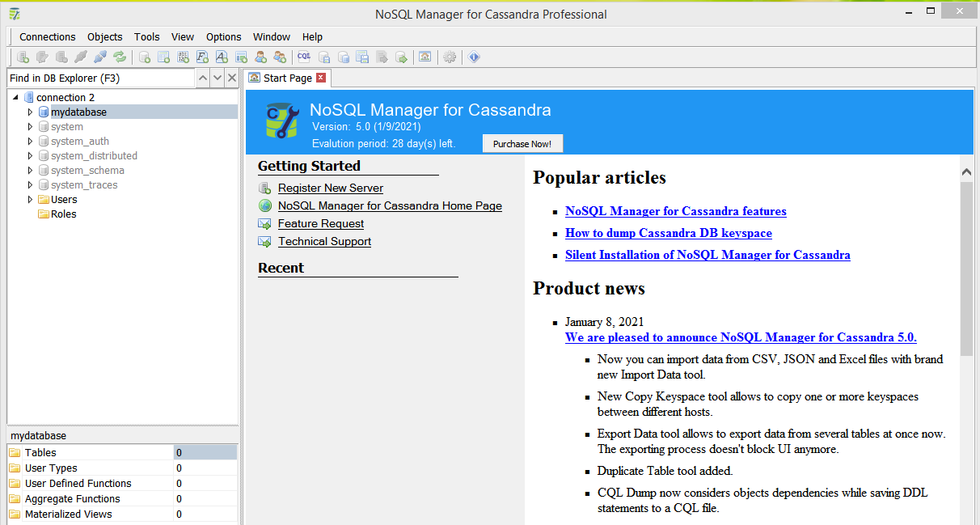Open the Register New Server link

tap(331, 188)
